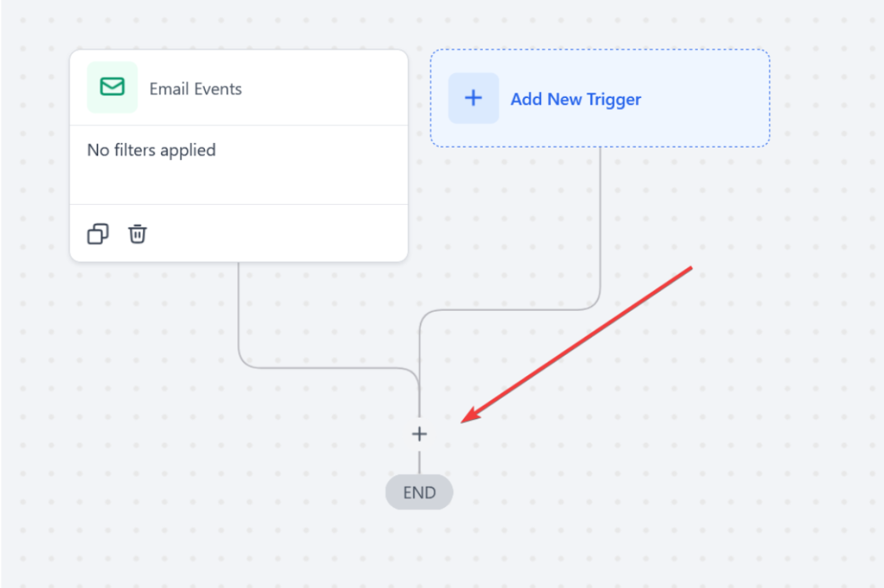Add a step using plus above END
This screenshot has height=588, width=884.
[x=419, y=433]
